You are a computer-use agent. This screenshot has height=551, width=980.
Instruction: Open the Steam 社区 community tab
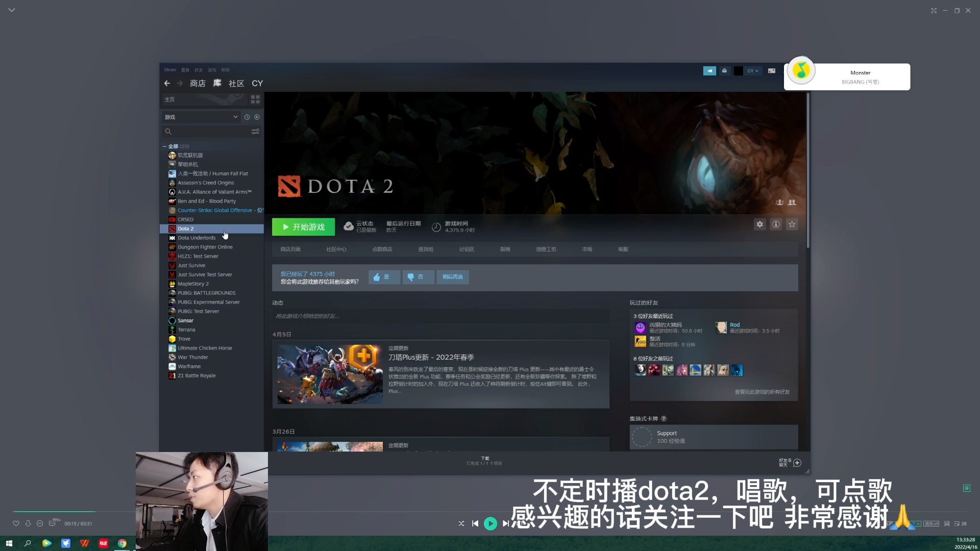pyautogui.click(x=236, y=83)
